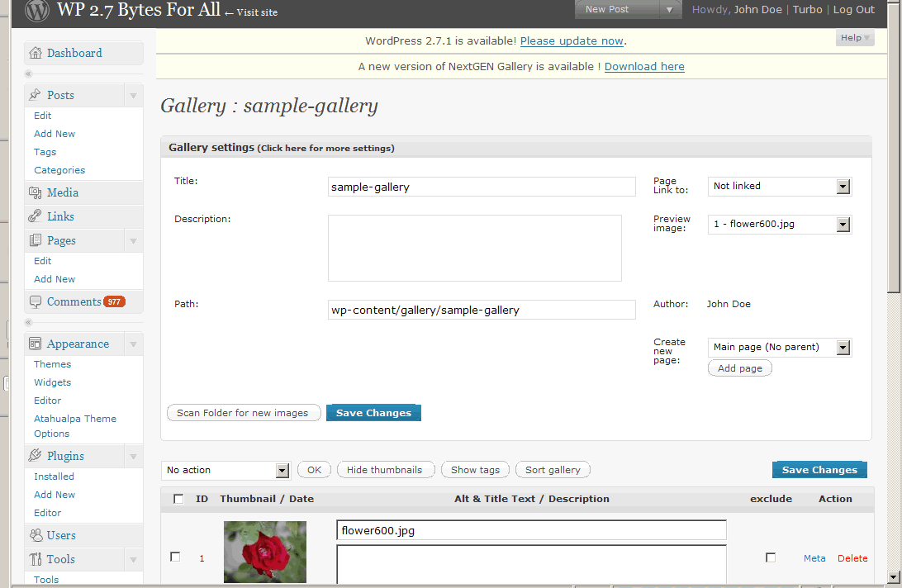Click the OK bulk action button
This screenshot has height=588, width=902.
[314, 470]
